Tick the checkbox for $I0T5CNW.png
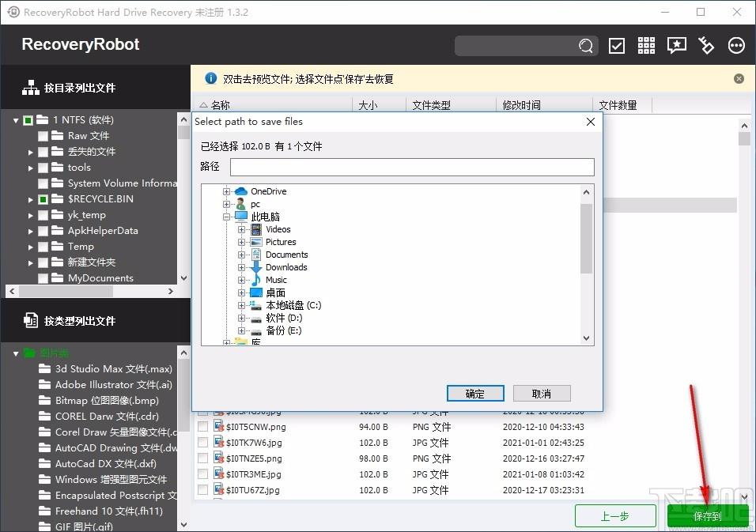This screenshot has width=756, height=532. tap(203, 426)
